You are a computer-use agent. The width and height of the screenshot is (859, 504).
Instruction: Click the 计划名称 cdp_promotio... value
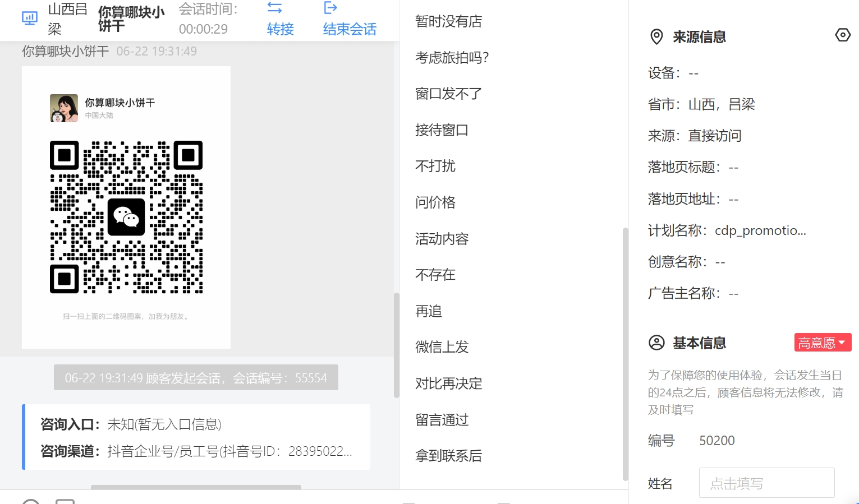[x=760, y=230]
